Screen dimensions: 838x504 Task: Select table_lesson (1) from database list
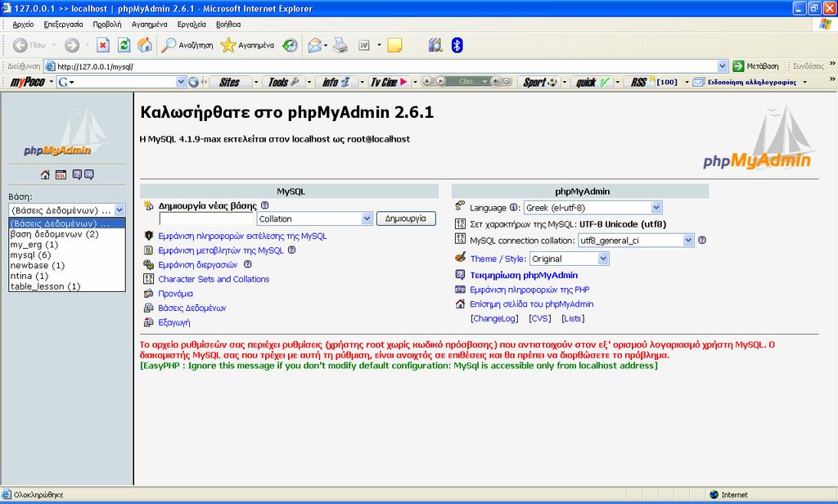pos(67,286)
